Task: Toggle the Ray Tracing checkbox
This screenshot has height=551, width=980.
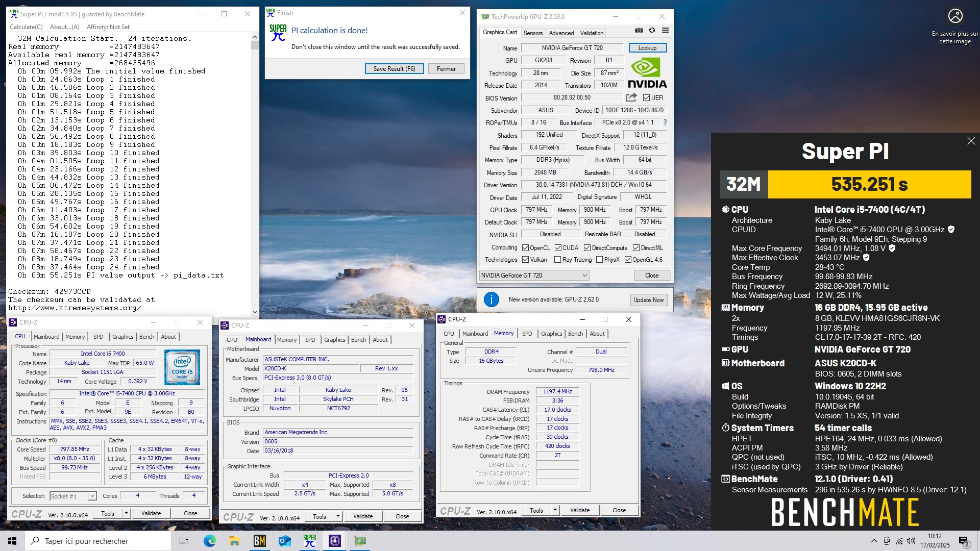Action: pos(557,260)
